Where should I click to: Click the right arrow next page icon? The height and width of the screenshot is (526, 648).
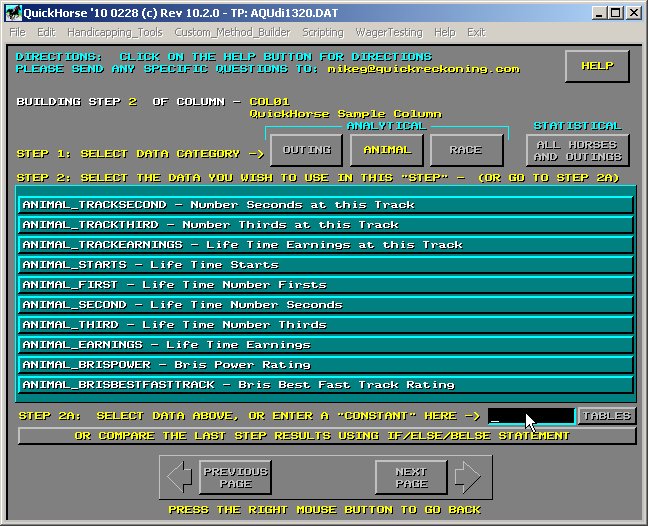click(467, 477)
